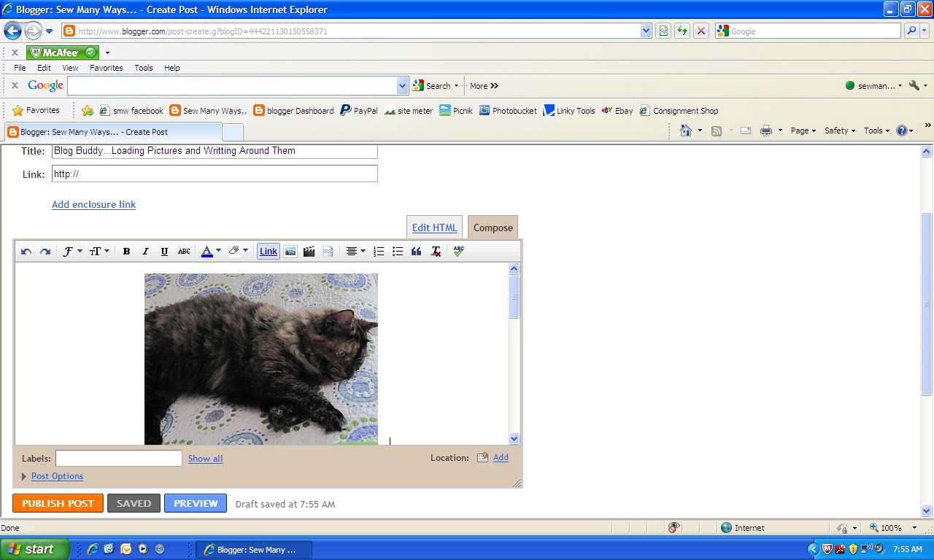Open the Safety dropdown menu
934x560 pixels.
840,131
